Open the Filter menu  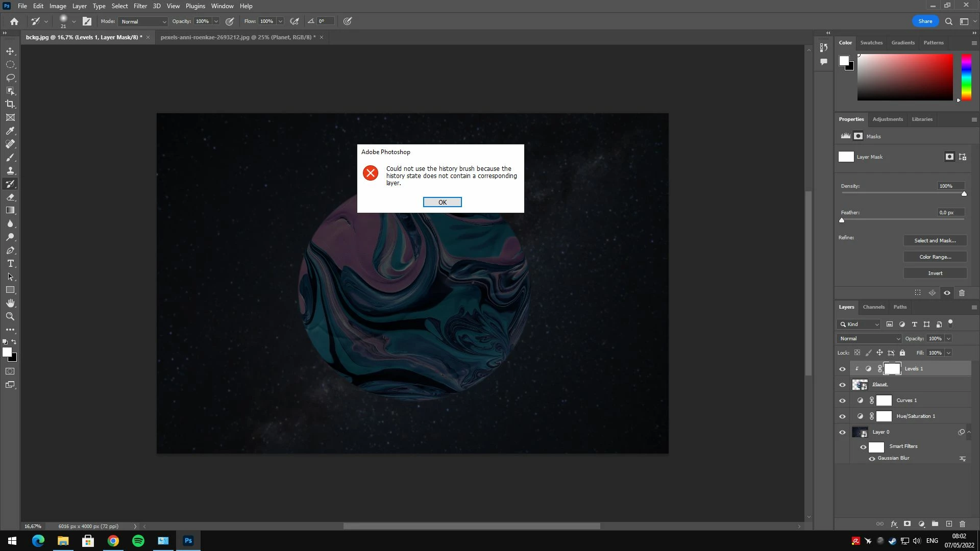140,6
